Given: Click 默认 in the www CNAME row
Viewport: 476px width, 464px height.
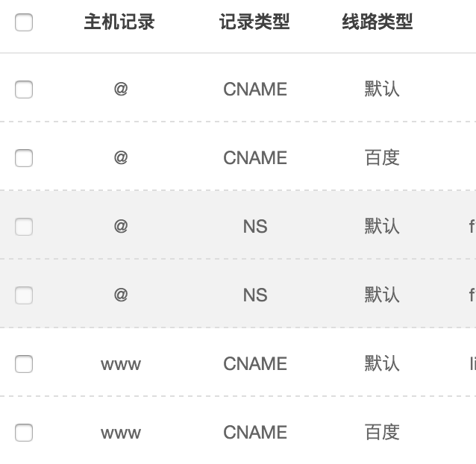Looking at the screenshot, I should [x=382, y=364].
